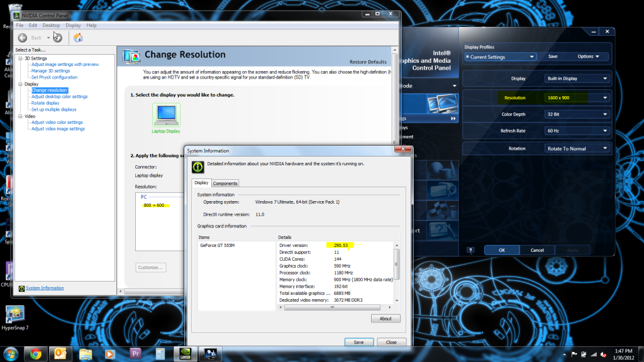Open the System Information link

(45, 288)
